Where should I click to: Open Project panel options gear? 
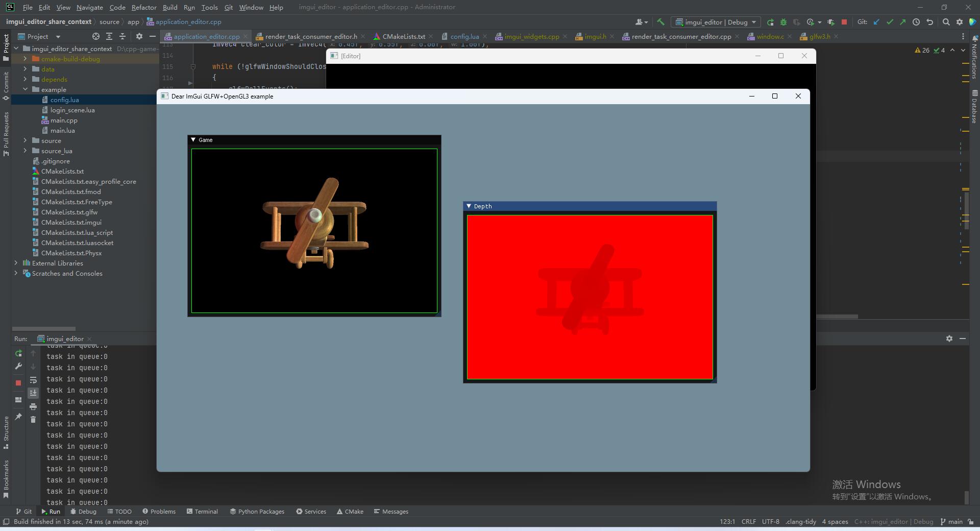pyautogui.click(x=139, y=36)
